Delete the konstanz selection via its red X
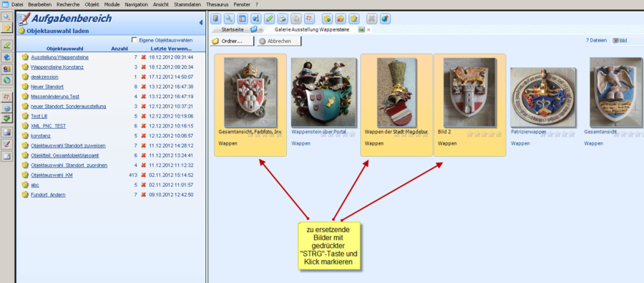 tap(143, 135)
